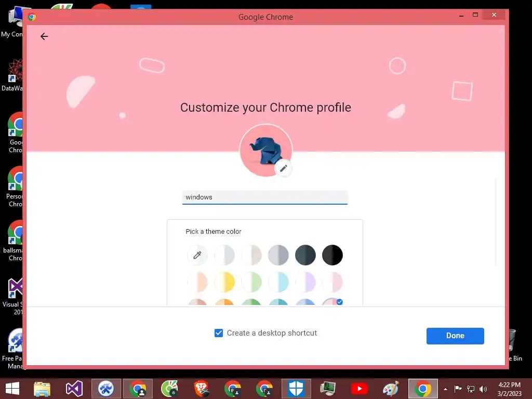This screenshot has height=399, width=532.
Task: Open the network tray icon
Action: [471, 389]
